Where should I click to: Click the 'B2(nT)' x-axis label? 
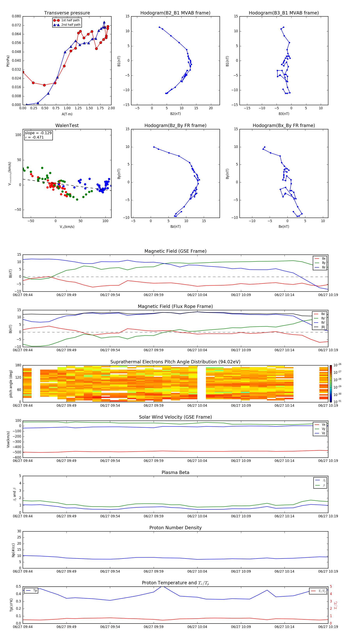(x=175, y=114)
